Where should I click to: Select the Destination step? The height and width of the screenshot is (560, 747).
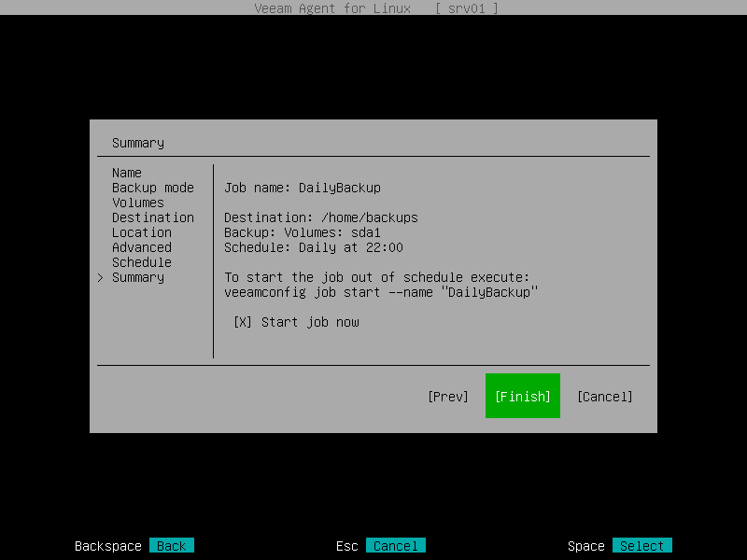[153, 217]
